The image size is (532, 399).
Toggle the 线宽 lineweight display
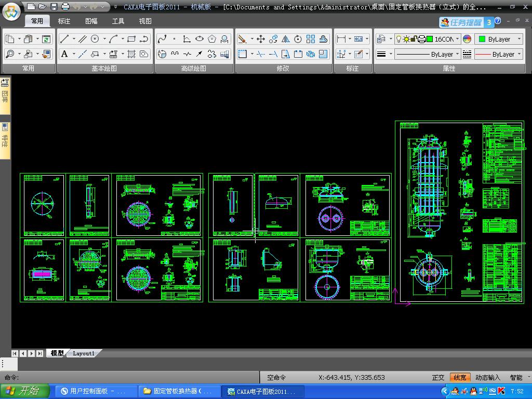(460, 378)
